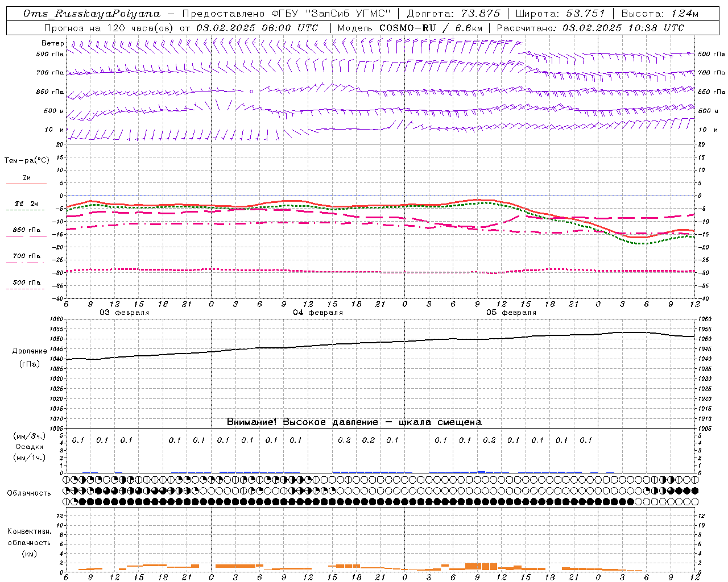Click the Долгота: 73.875 field
Viewport: 728px width, 582px height.
pos(454,14)
